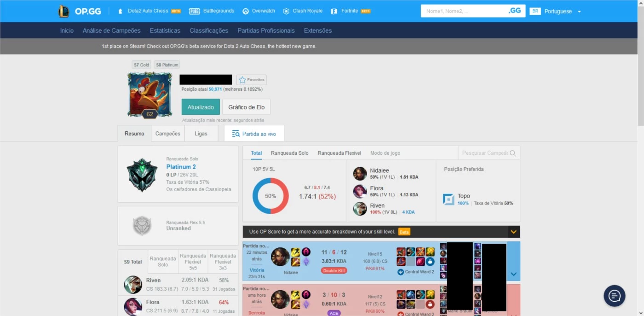Select Ranqueada Solo season stats tab
This screenshot has height=316, width=644.
coord(163,262)
